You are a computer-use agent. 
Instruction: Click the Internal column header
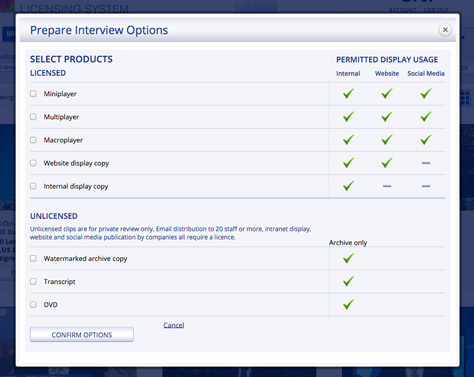pos(348,74)
